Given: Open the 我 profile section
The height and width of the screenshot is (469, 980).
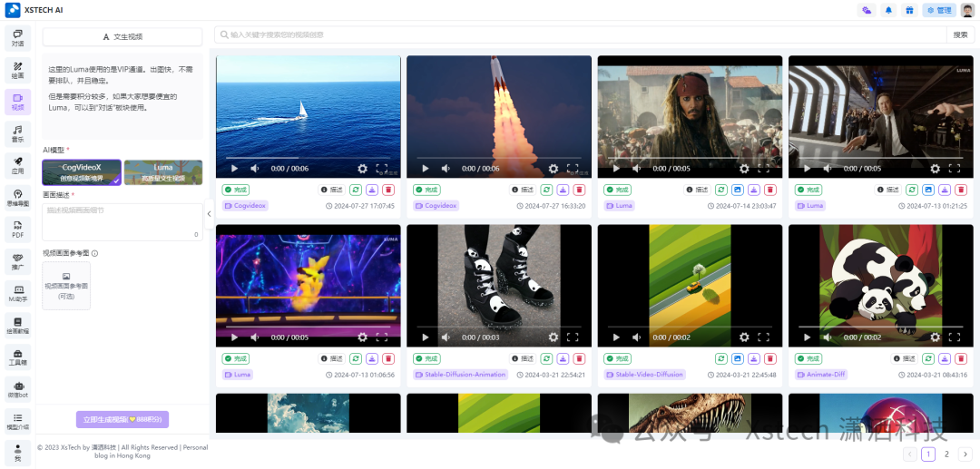Looking at the screenshot, I should 17,453.
